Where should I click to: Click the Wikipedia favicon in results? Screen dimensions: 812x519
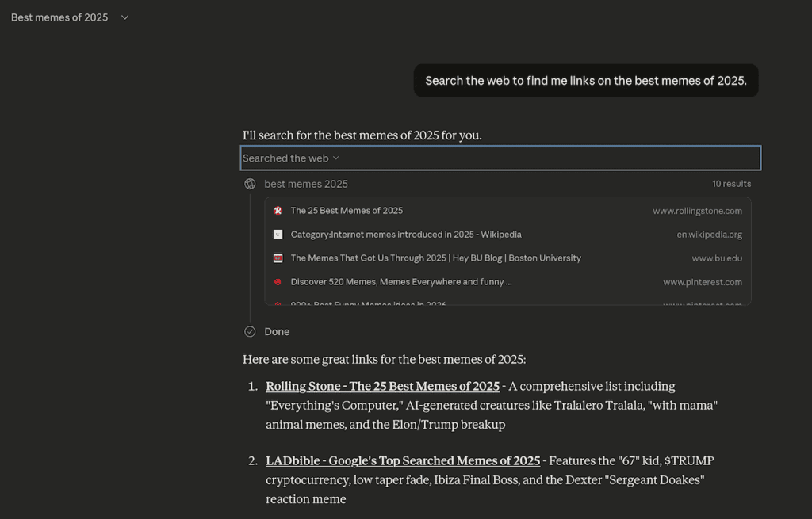pos(278,235)
